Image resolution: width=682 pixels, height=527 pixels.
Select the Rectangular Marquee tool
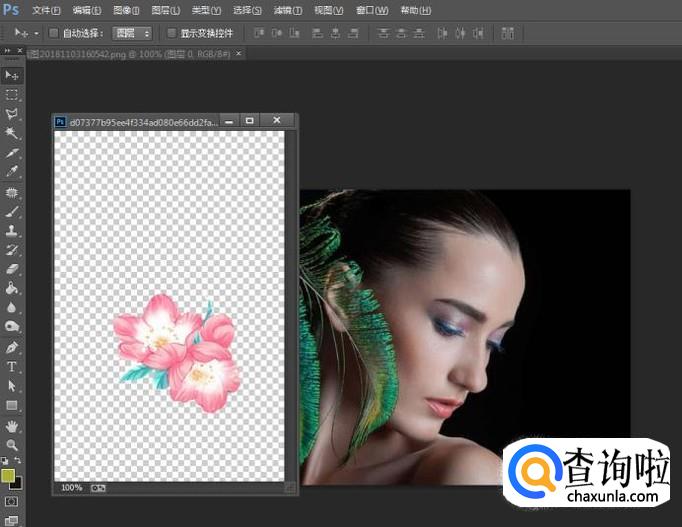(x=12, y=95)
